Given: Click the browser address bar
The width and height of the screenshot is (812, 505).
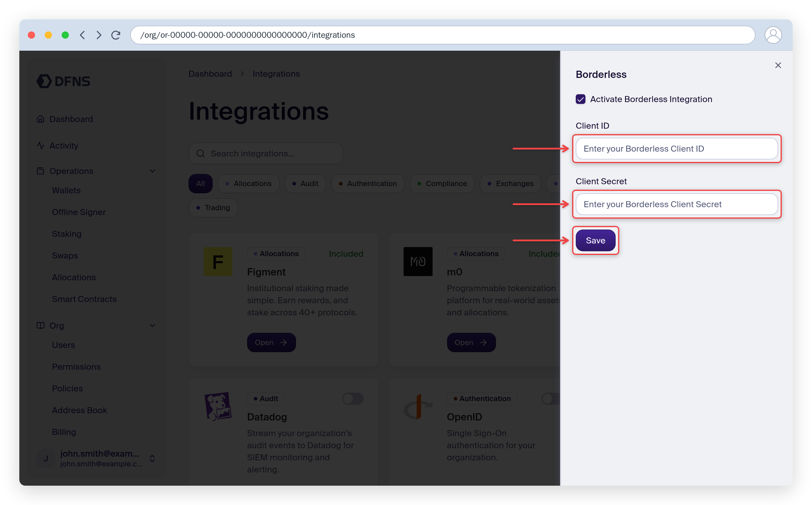Looking at the screenshot, I should pos(443,35).
